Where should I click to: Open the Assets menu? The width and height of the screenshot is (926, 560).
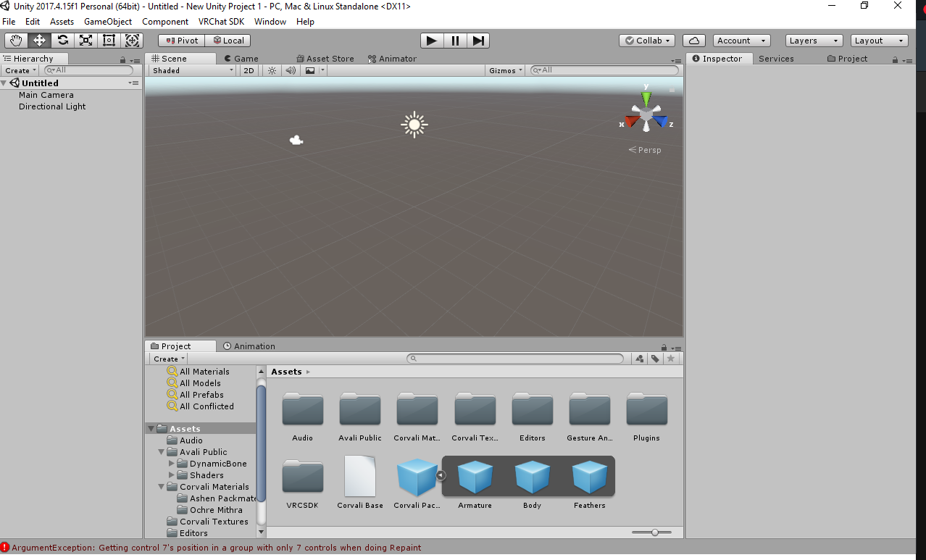62,22
